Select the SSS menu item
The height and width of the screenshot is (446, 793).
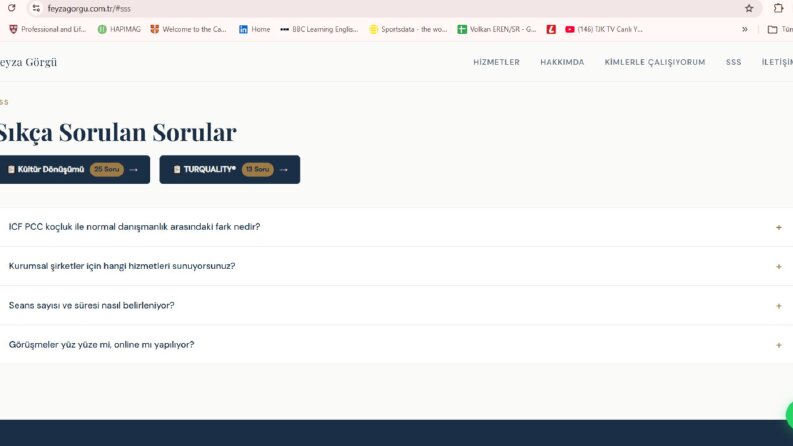(733, 62)
